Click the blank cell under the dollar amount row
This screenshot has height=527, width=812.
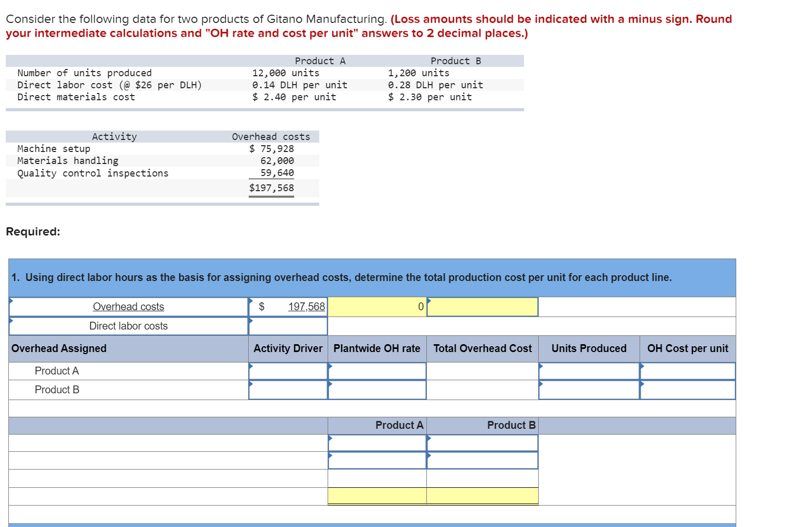(287, 325)
